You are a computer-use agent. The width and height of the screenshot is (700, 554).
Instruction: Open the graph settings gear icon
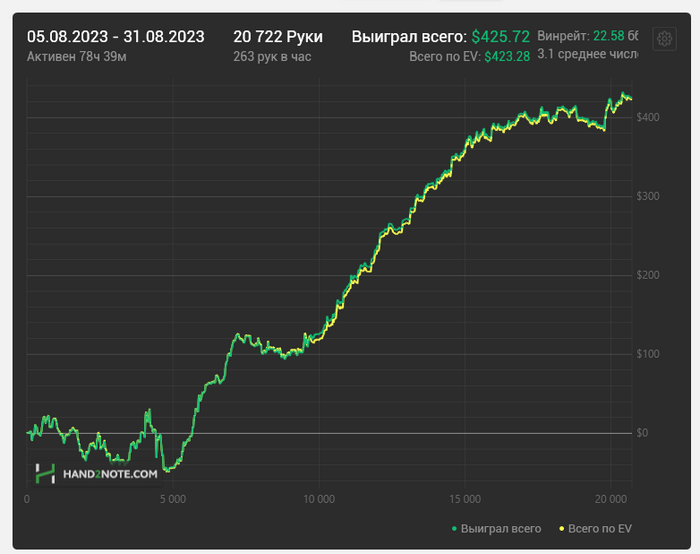(664, 39)
